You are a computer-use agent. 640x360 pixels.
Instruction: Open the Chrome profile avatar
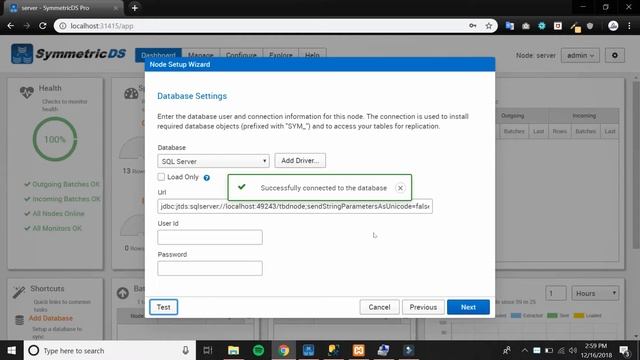click(x=613, y=26)
